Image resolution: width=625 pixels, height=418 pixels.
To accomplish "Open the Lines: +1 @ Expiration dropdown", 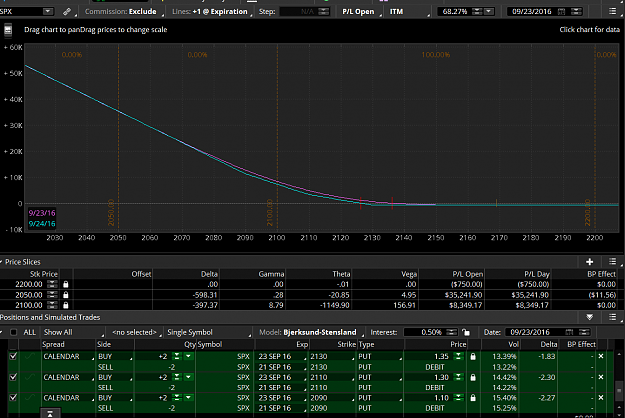I will click(x=211, y=12).
